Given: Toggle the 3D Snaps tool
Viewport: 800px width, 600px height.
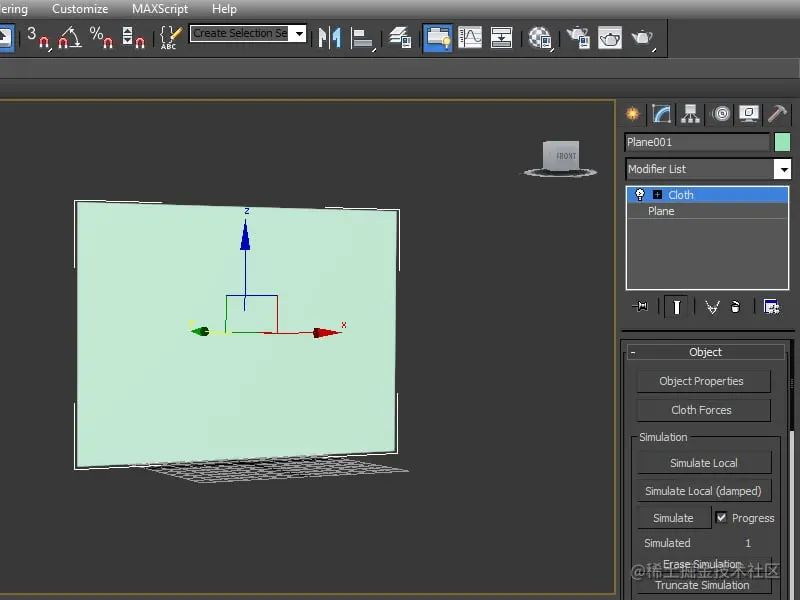Looking at the screenshot, I should [x=38, y=38].
